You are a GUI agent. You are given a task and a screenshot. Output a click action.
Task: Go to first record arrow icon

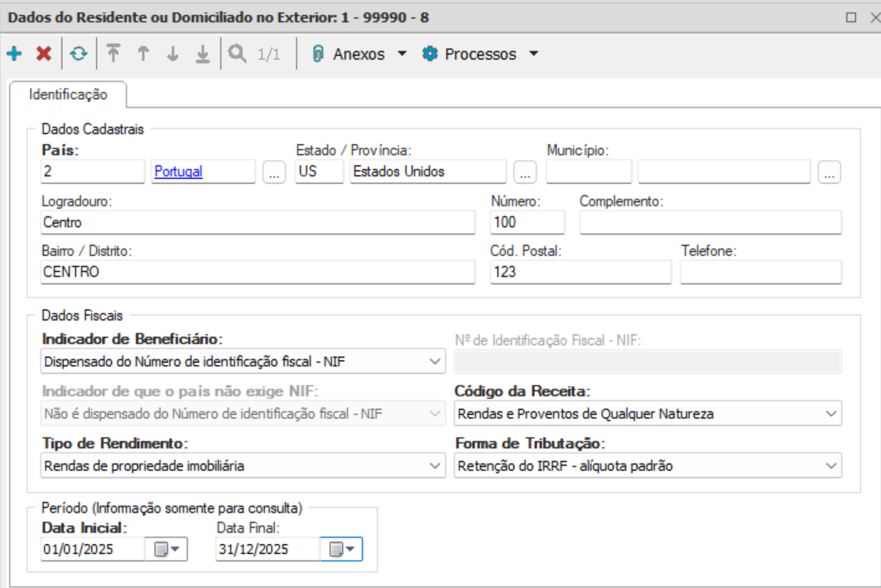coord(113,55)
